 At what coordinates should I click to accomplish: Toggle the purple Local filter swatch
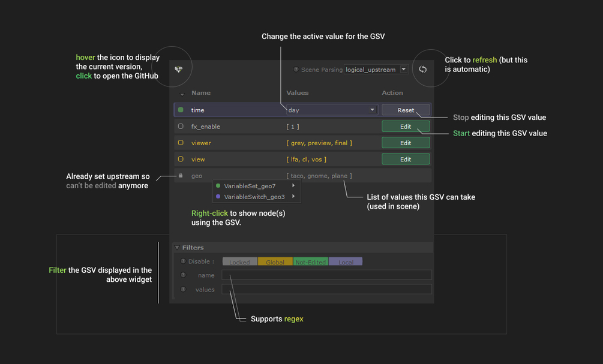point(346,262)
